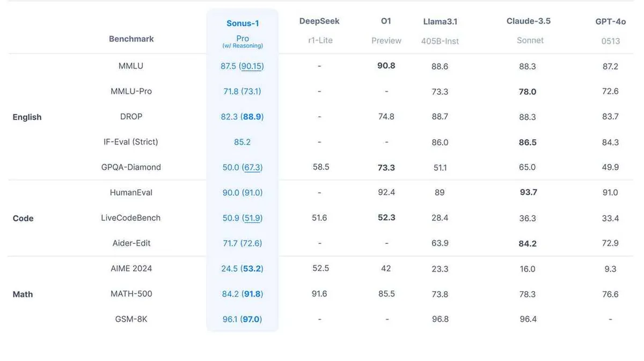
Task: Select the HumanEval benchmark name
Action: 131,192
